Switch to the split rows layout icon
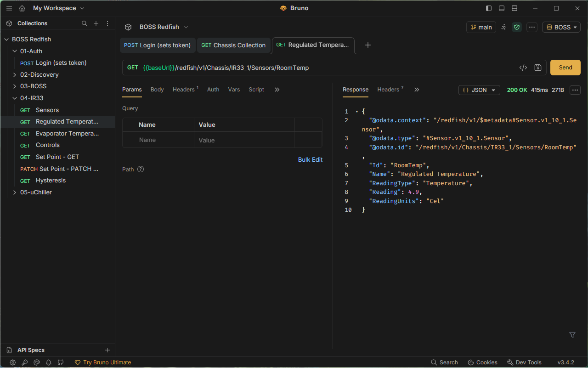 point(514,8)
